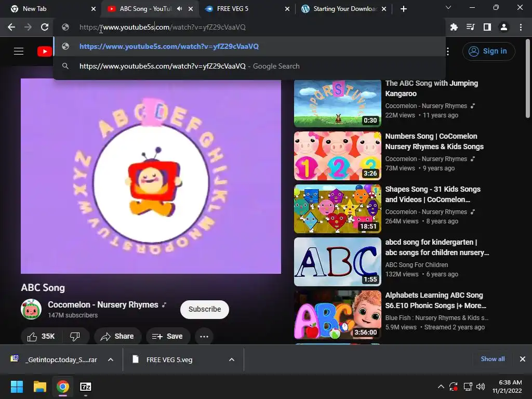Open Shapes Song video title link

433,194
